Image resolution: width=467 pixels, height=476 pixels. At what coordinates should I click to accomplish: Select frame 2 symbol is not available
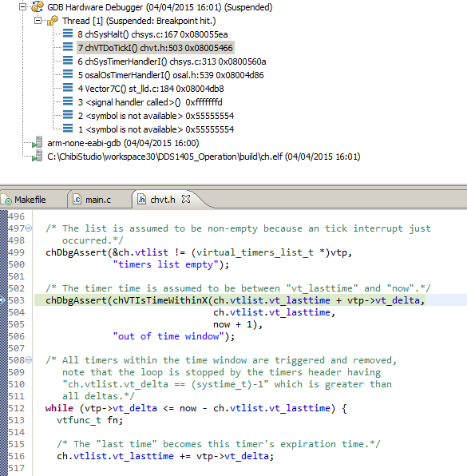pos(156,116)
